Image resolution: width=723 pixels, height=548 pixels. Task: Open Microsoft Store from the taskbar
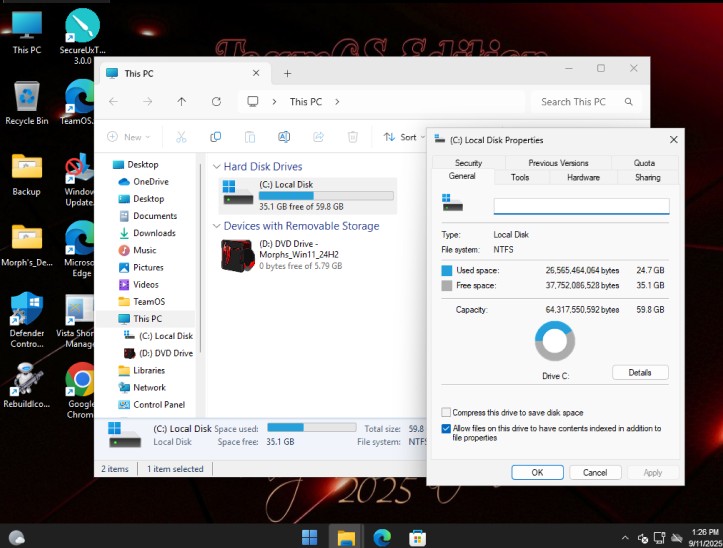click(x=417, y=537)
